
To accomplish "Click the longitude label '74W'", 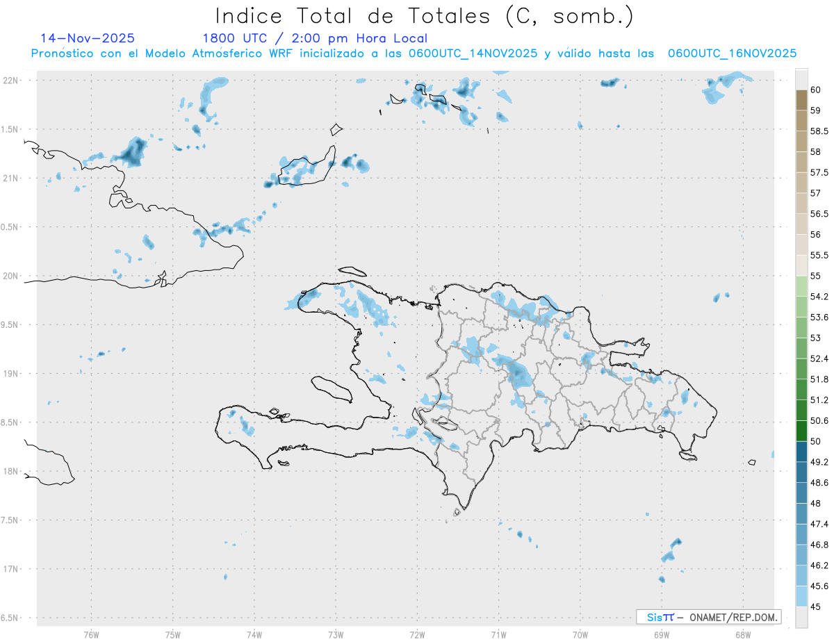I will tap(254, 635).
